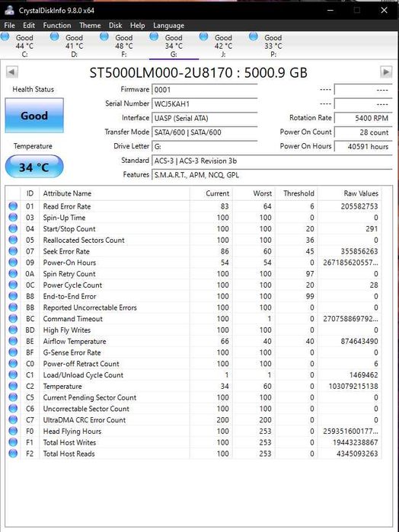This screenshot has width=399, height=532.
Task: Close the CrystalDiskInfo window
Action: 384,10
